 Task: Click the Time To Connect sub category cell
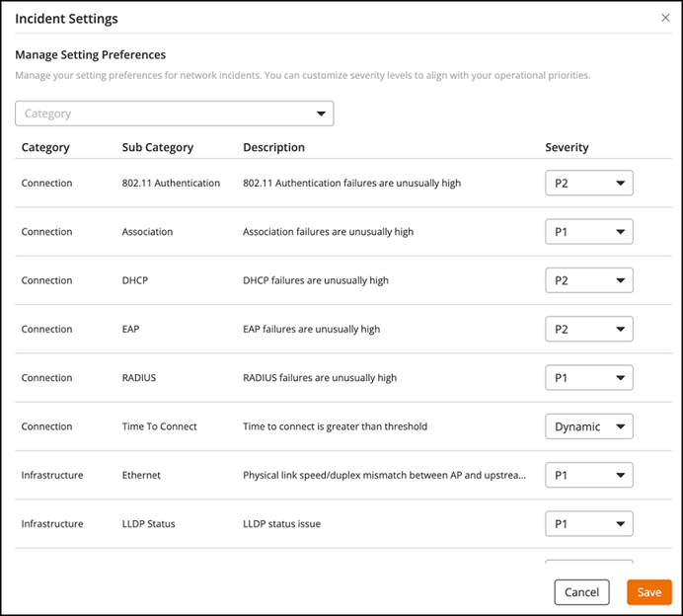click(159, 426)
